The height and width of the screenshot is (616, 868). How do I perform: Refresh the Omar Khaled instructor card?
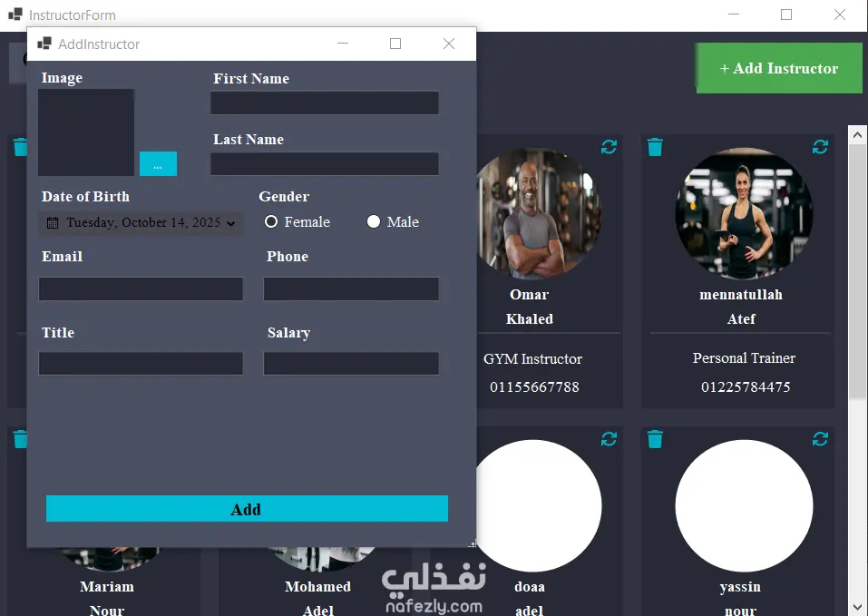click(x=609, y=147)
